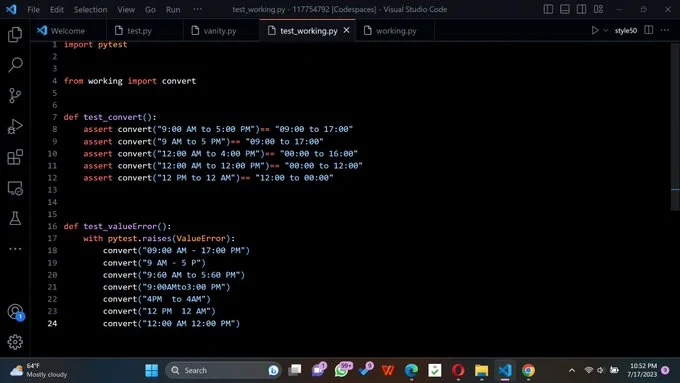This screenshot has width=680, height=383.
Task: Click line number 7 in gutter
Action: pyautogui.click(x=55, y=117)
